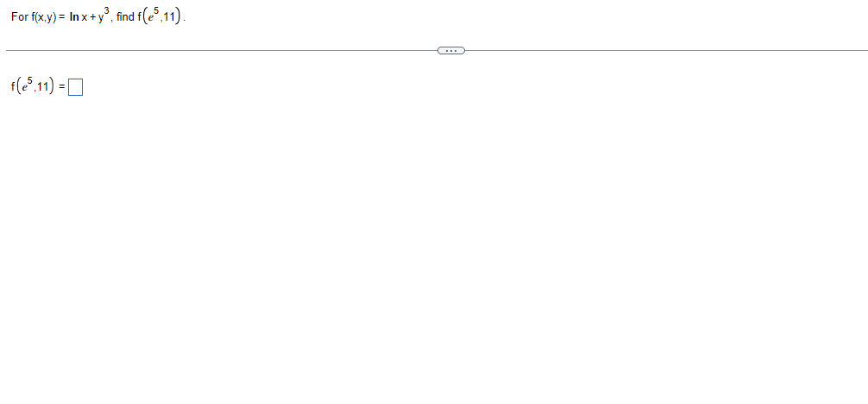This screenshot has height=404, width=868.
Task: Click the divider line right of the ellipsis
Action: pyautogui.click(x=666, y=50)
